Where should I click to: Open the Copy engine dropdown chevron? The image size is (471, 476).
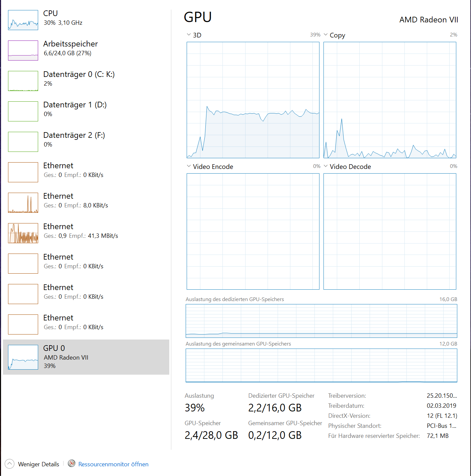325,35
